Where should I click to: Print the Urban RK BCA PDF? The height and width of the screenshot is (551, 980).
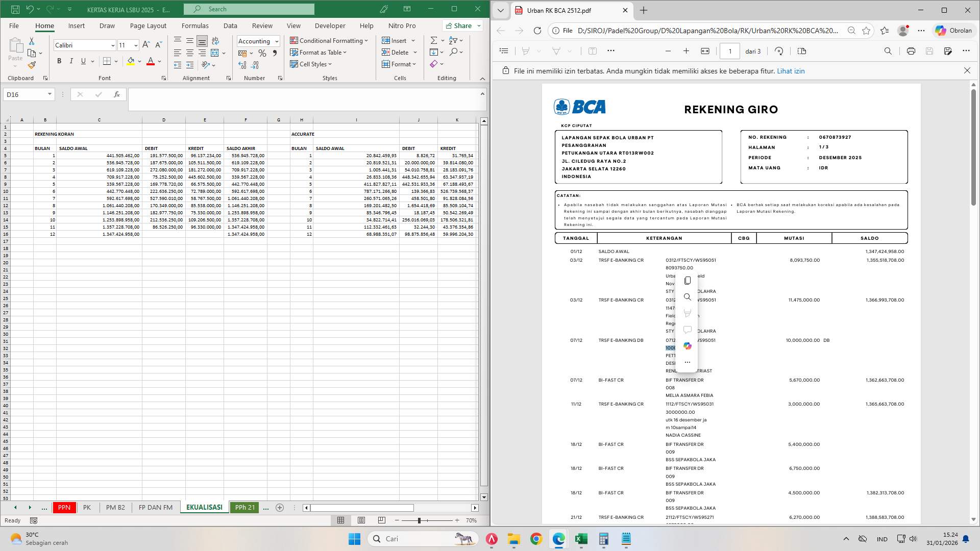[911, 51]
